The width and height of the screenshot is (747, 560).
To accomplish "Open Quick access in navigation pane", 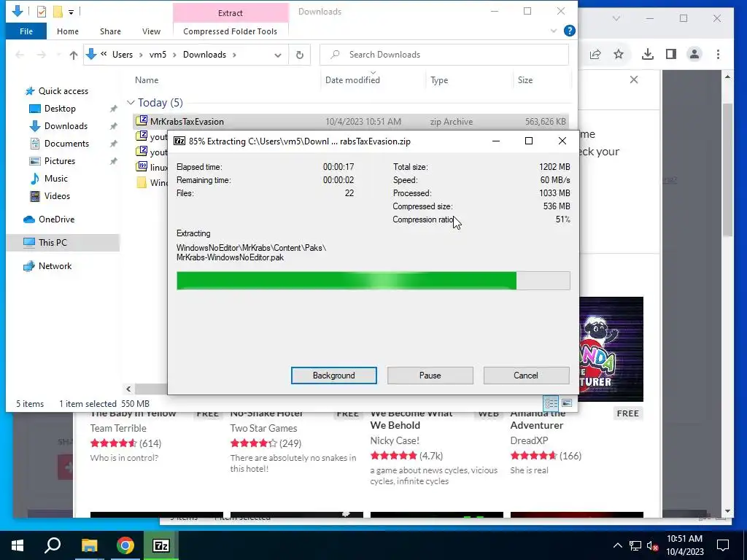I will (63, 91).
